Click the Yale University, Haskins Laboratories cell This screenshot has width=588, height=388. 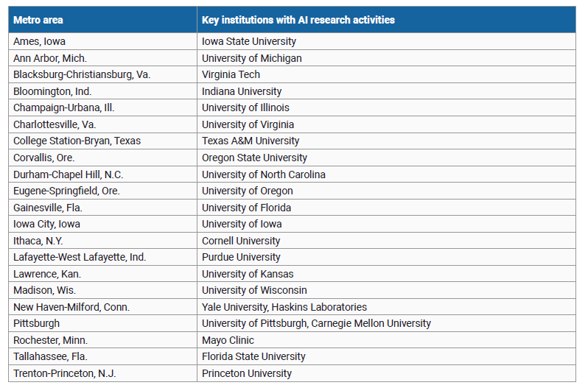tap(284, 307)
